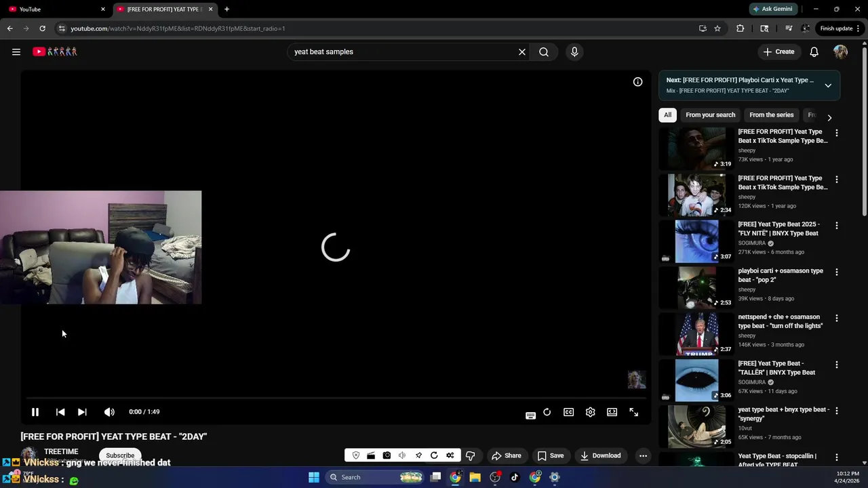Open the Windows Start menu
The image size is (868, 488).
(314, 477)
